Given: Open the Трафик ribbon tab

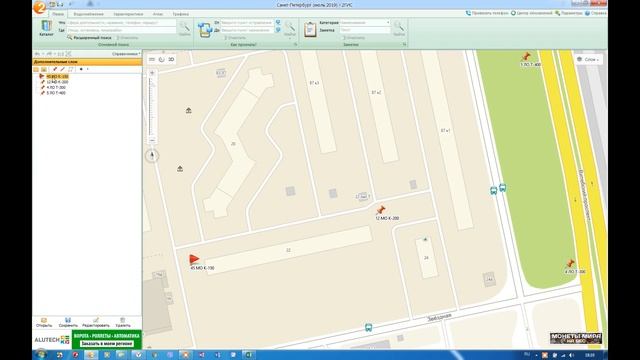Looking at the screenshot, I should click(x=180, y=14).
